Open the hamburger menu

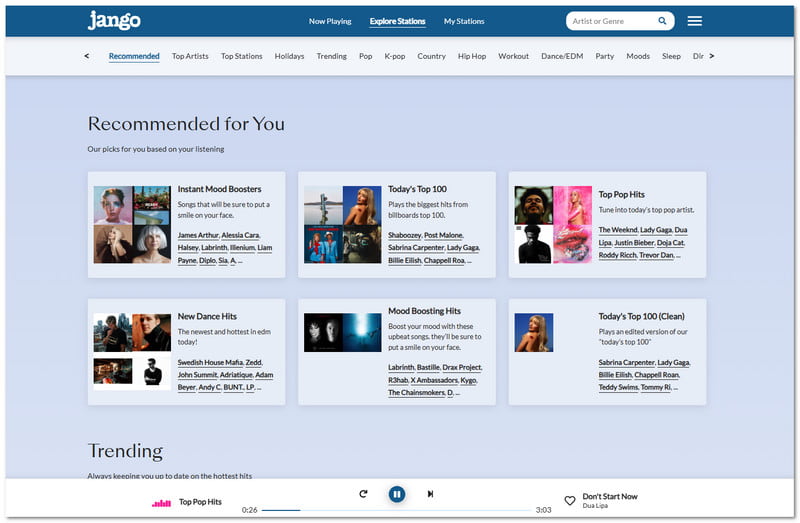(x=694, y=21)
